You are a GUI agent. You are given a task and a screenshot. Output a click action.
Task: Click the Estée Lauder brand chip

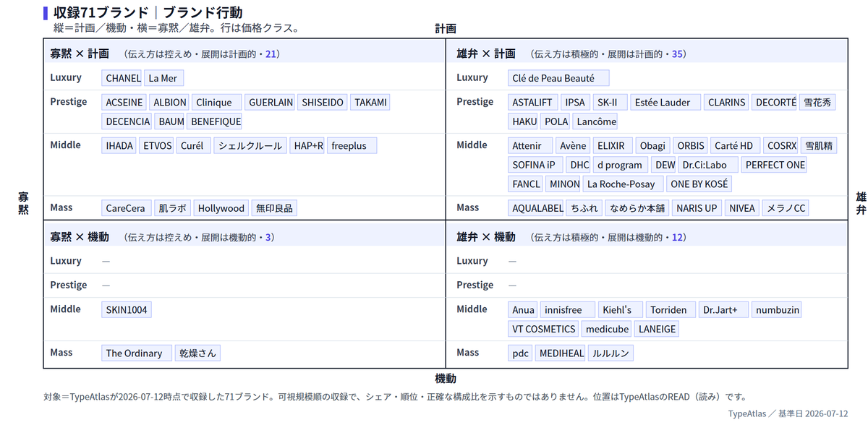(x=665, y=103)
